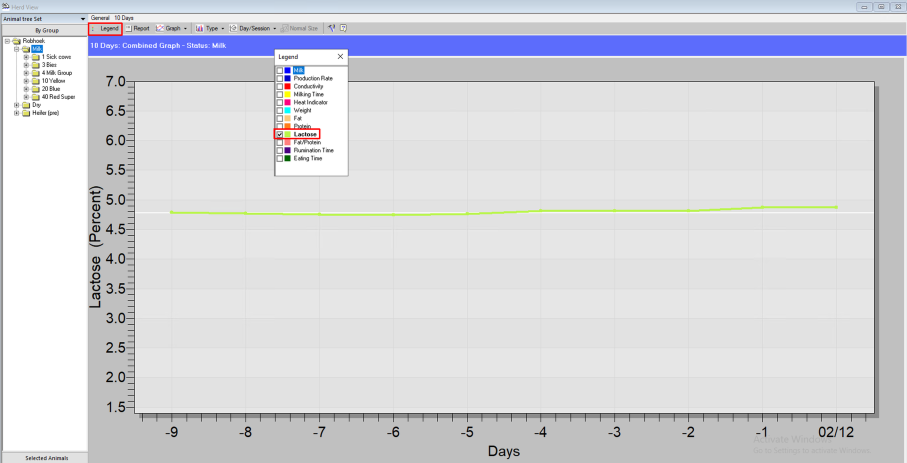Click the pin icon in toolbar
The width and height of the screenshot is (907, 463).
click(x=332, y=28)
